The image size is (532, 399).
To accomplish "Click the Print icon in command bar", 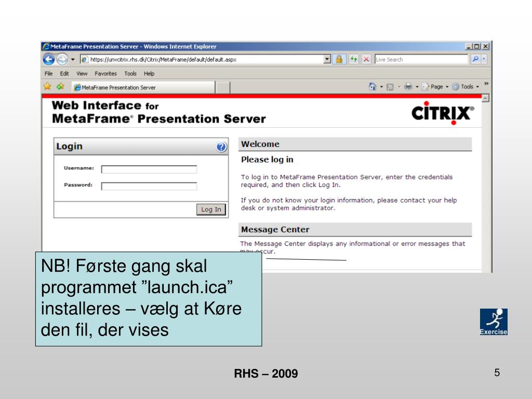I will (408, 87).
